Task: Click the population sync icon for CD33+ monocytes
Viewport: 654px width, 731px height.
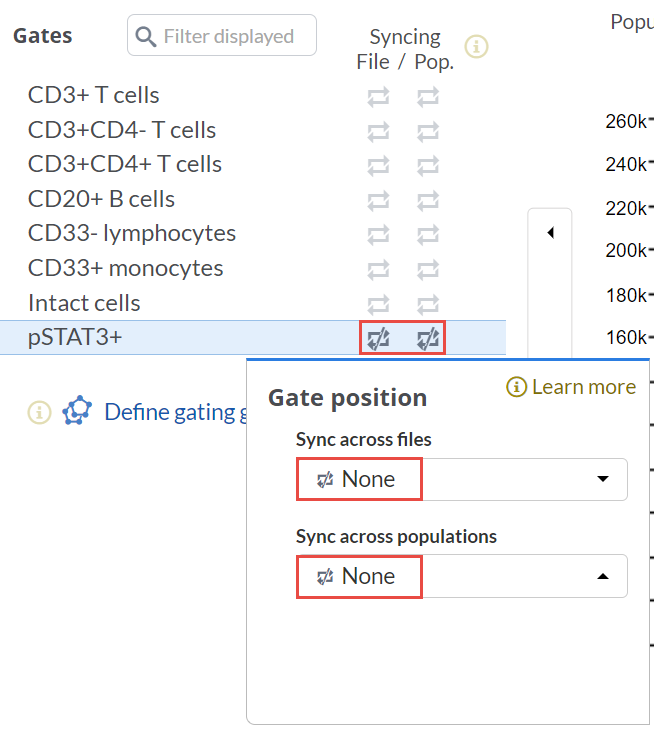Action: 428,269
